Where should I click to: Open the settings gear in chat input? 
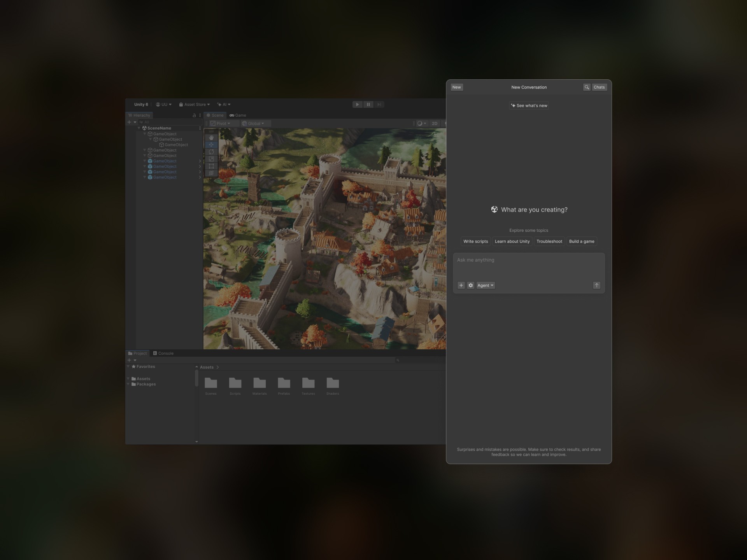470,285
